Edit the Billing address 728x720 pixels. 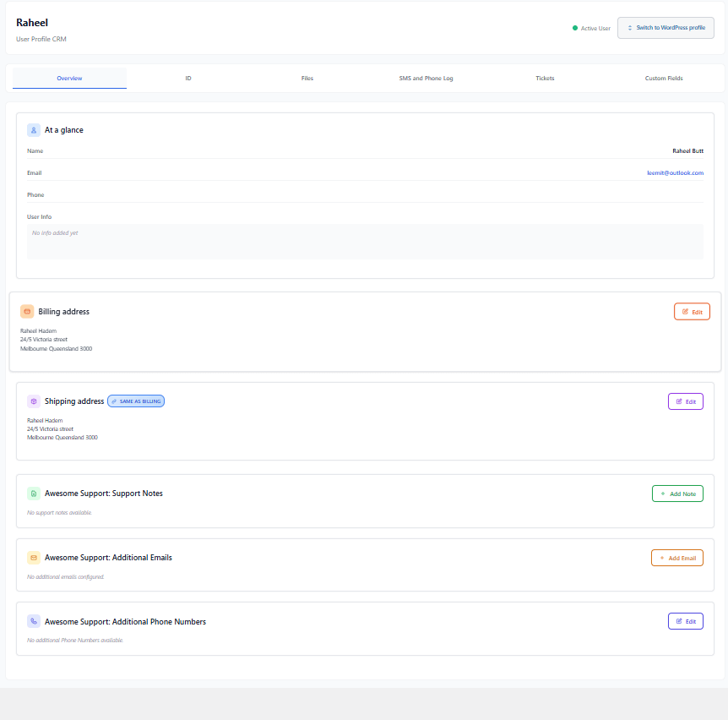(x=692, y=312)
